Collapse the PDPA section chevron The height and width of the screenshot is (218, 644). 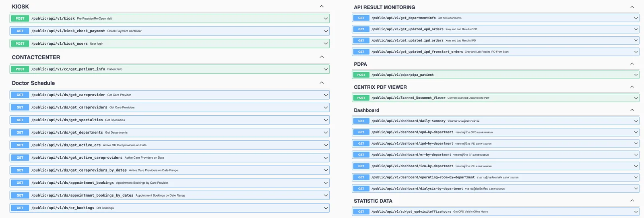(x=632, y=64)
